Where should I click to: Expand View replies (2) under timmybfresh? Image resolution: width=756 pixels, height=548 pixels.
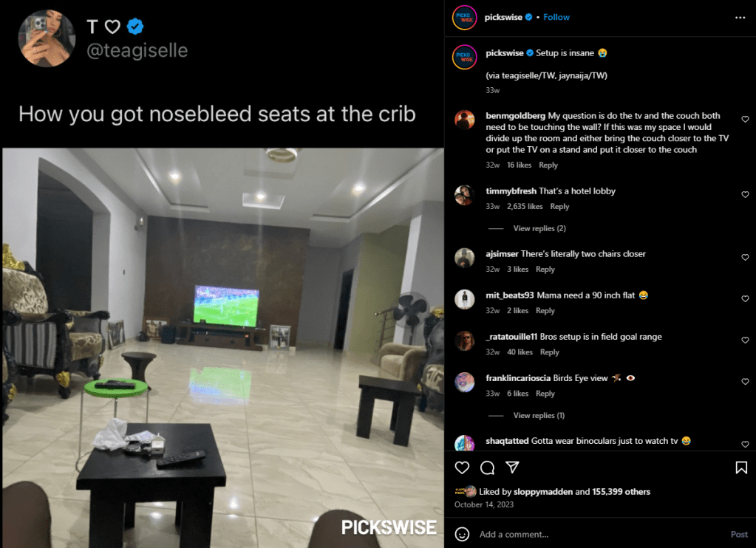[539, 228]
